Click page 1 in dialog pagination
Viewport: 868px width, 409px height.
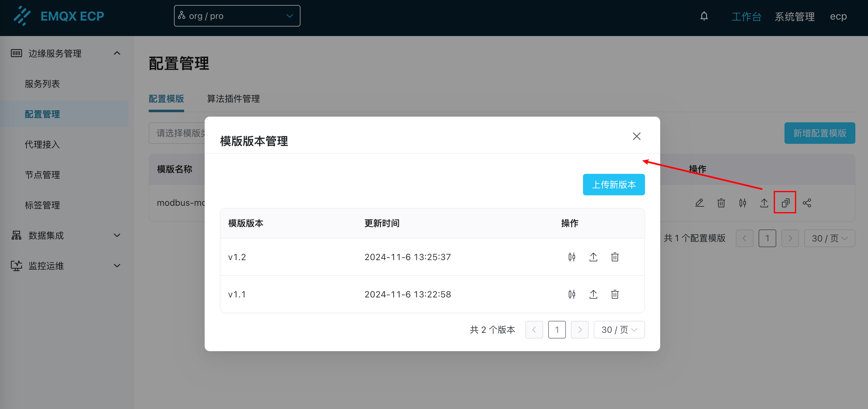[557, 330]
